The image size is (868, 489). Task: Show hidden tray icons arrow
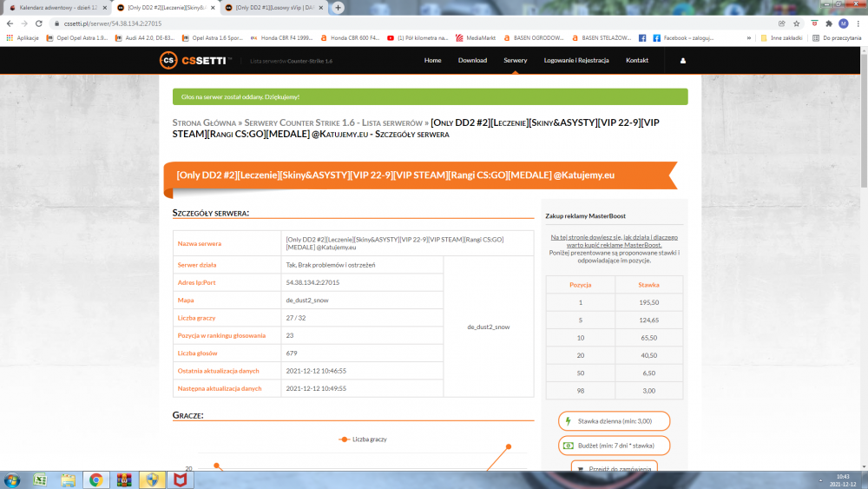pyautogui.click(x=820, y=480)
